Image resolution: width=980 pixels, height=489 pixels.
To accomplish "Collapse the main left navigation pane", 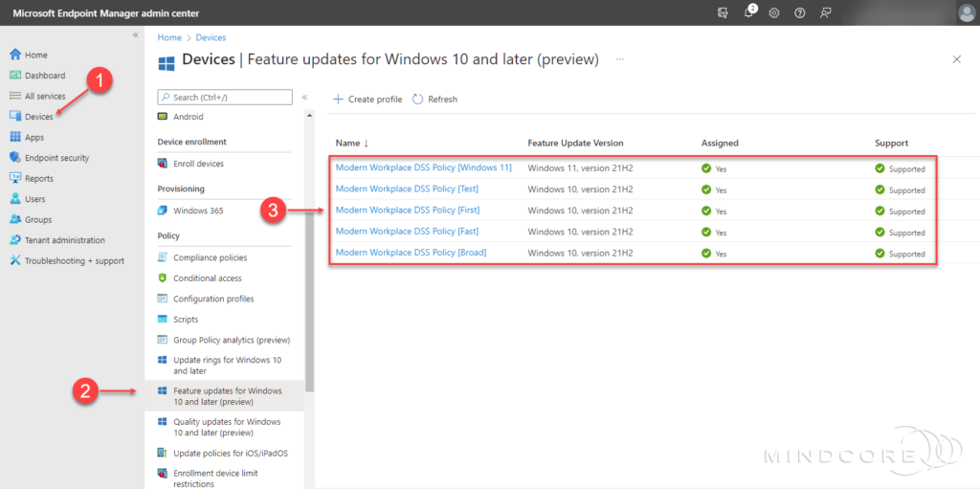I will click(136, 35).
